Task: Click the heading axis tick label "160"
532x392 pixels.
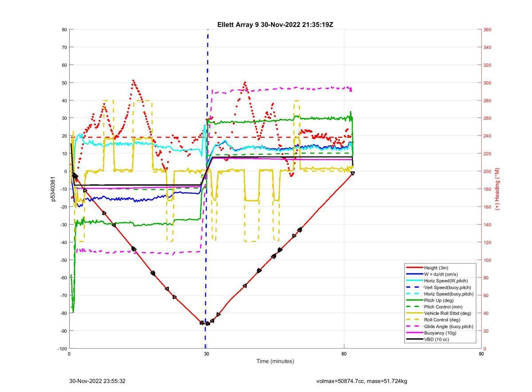Action: pos(487,207)
